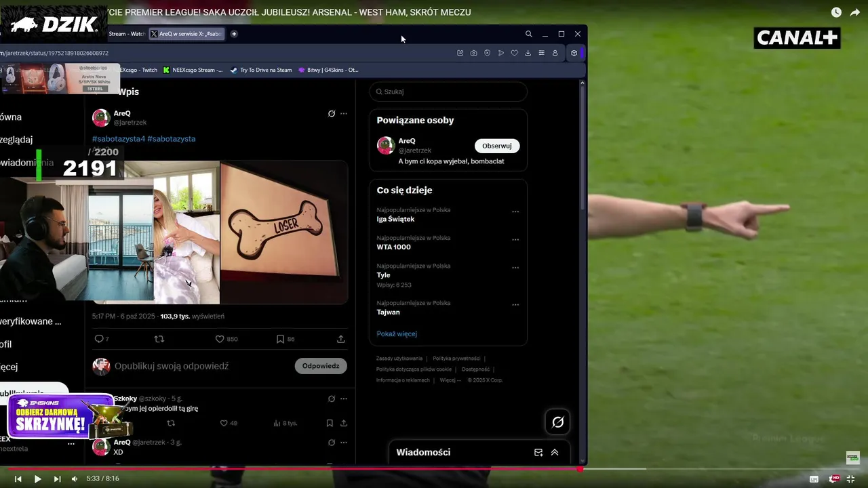The width and height of the screenshot is (868, 488).
Task: Bookmark Szkoky's reply
Action: (330, 423)
